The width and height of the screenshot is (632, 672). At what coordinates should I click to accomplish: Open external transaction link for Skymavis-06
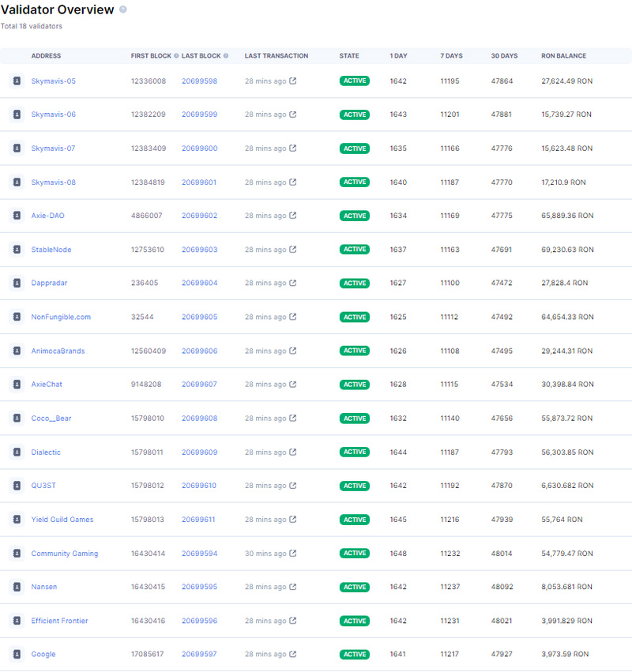click(293, 114)
